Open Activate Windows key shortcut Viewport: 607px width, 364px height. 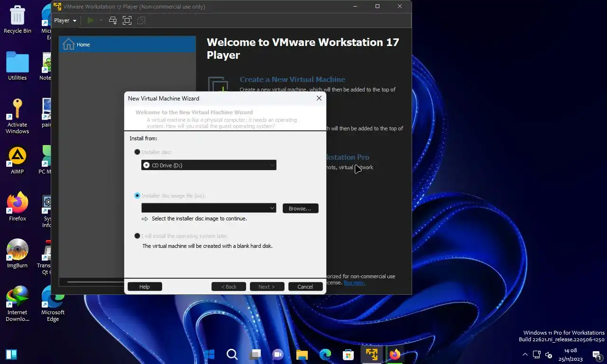pos(18,117)
